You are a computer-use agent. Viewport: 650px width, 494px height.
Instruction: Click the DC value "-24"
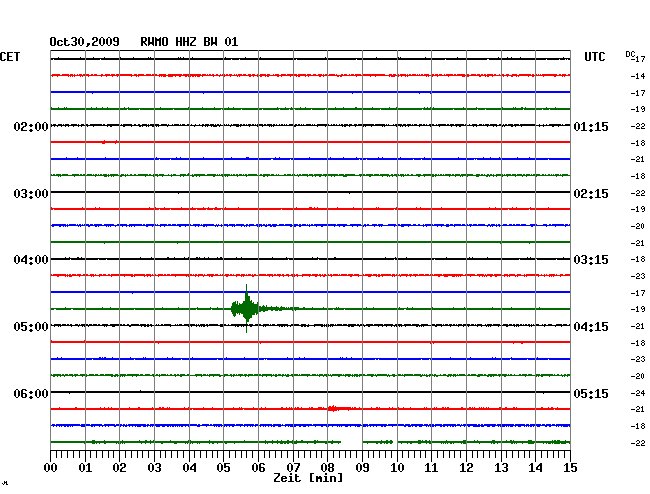[638, 393]
